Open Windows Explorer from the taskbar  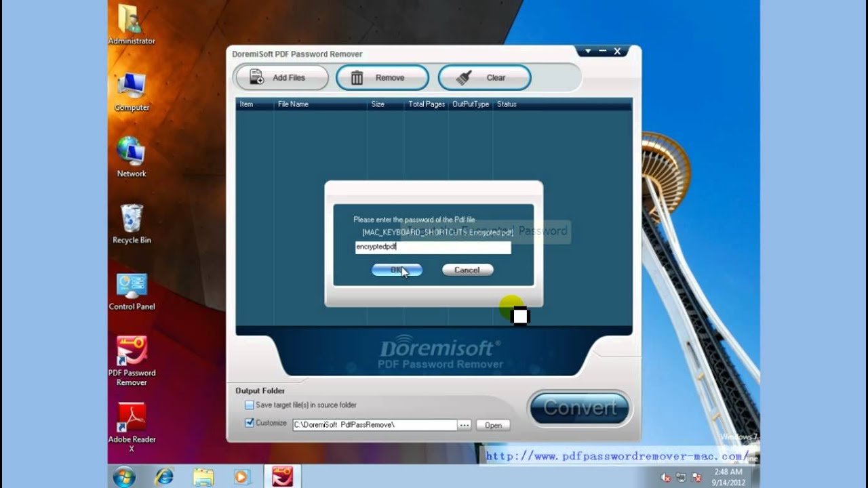[x=203, y=476]
